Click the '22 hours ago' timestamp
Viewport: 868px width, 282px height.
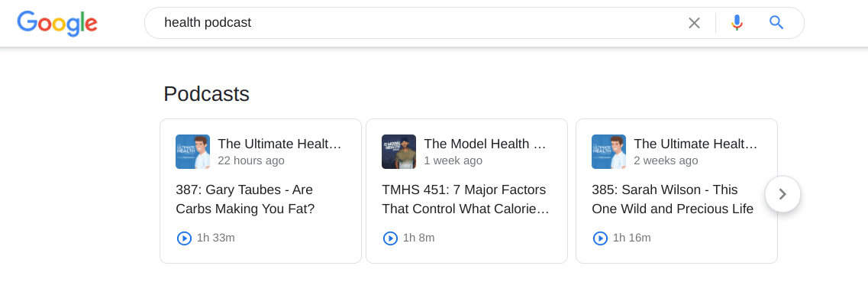pyautogui.click(x=251, y=160)
